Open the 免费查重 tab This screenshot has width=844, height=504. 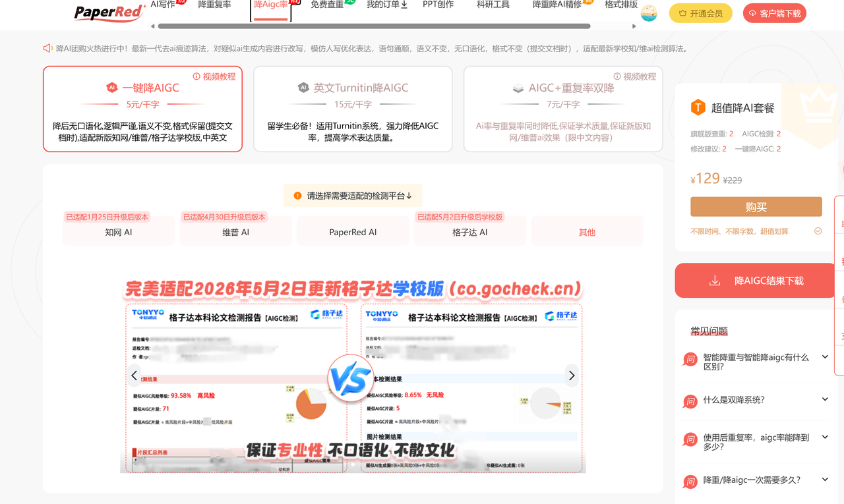pyautogui.click(x=327, y=5)
